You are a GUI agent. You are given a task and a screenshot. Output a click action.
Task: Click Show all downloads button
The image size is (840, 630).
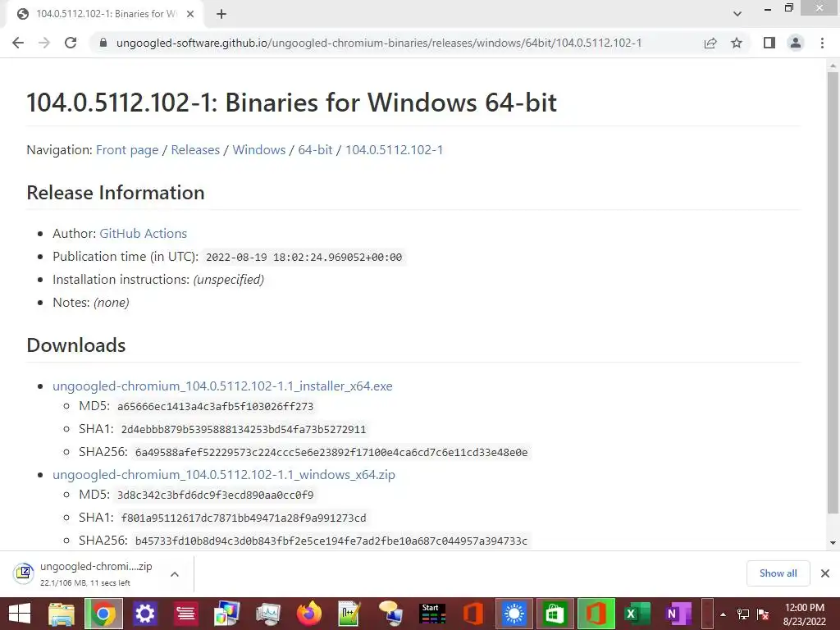tap(778, 573)
